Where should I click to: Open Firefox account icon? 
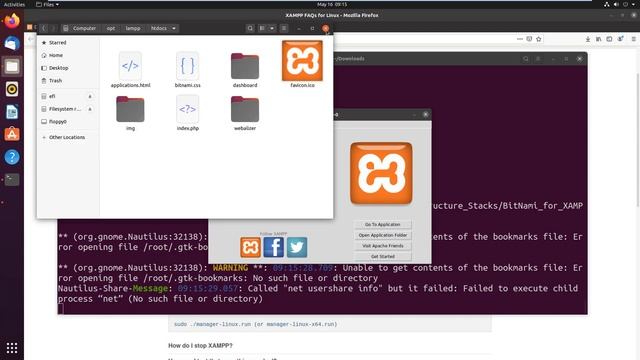pos(620,39)
